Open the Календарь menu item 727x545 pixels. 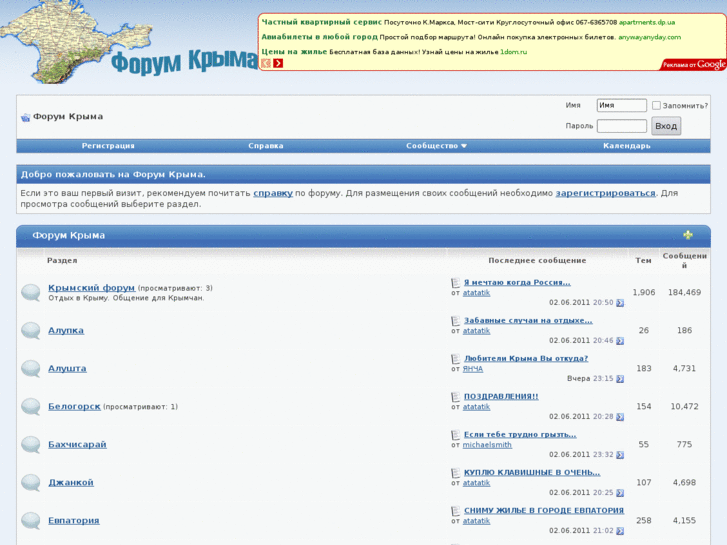626,146
